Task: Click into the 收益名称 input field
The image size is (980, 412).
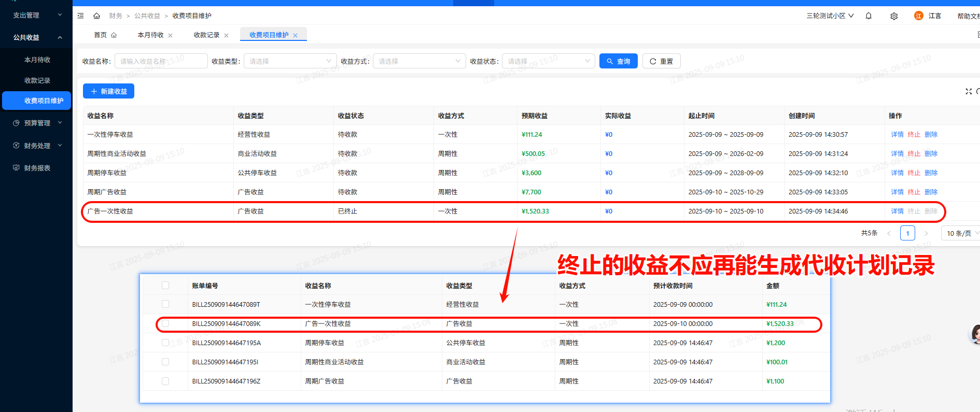Action: (x=161, y=61)
